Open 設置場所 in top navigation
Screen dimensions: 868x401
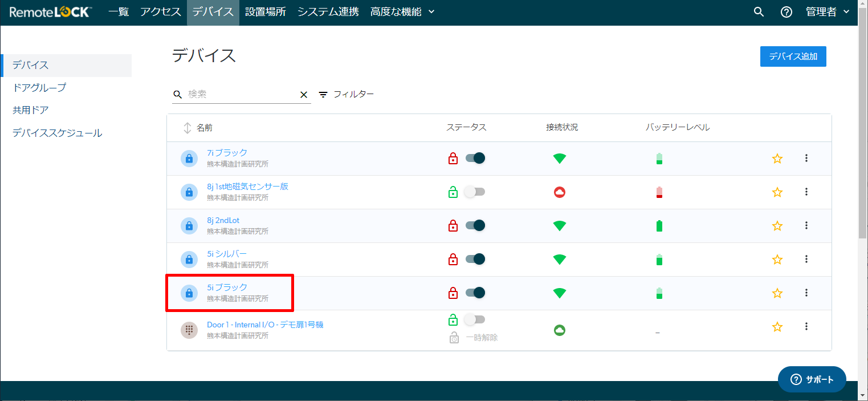[266, 12]
